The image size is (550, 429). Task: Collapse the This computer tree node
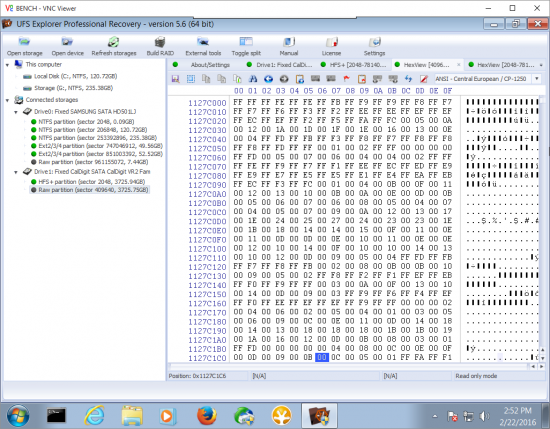[7, 65]
